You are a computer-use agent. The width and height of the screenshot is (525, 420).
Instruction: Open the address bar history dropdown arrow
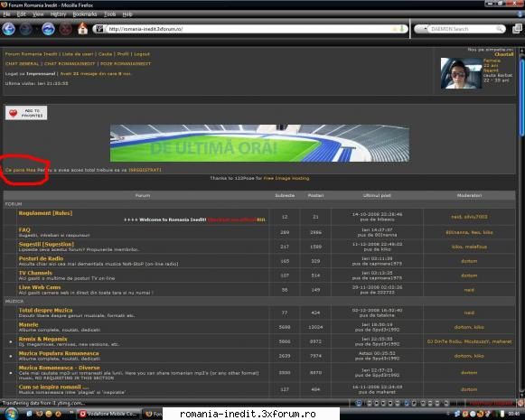(402, 29)
